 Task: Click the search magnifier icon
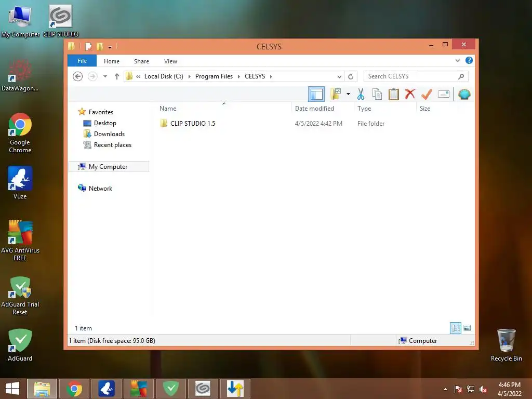pos(461,76)
